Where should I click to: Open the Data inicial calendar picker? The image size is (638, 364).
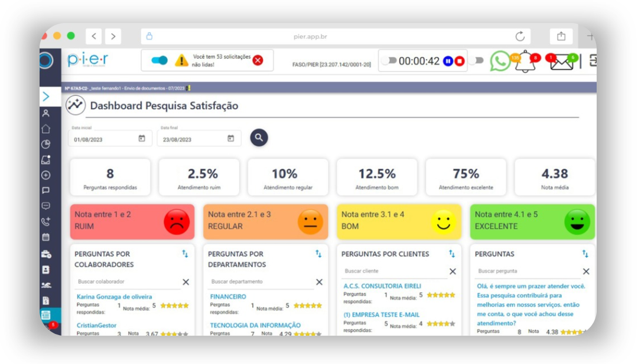click(142, 139)
